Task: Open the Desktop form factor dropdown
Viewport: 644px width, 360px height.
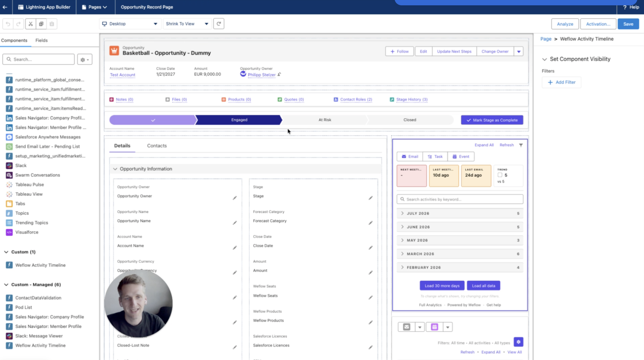Action: (130, 24)
